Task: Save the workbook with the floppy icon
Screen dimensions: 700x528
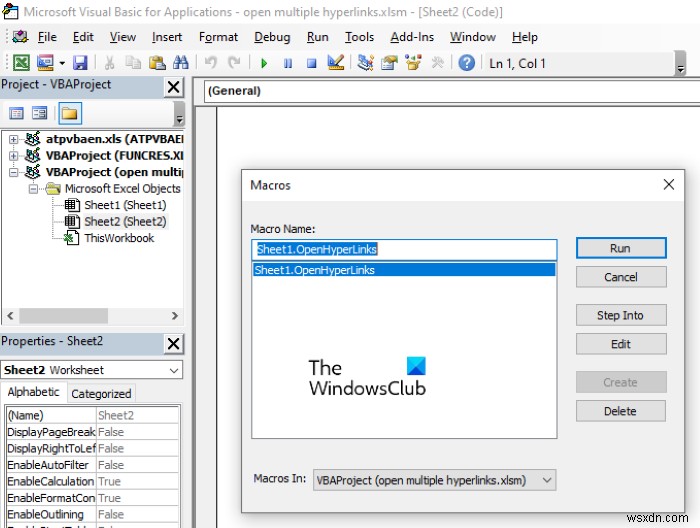Action: [x=80, y=62]
